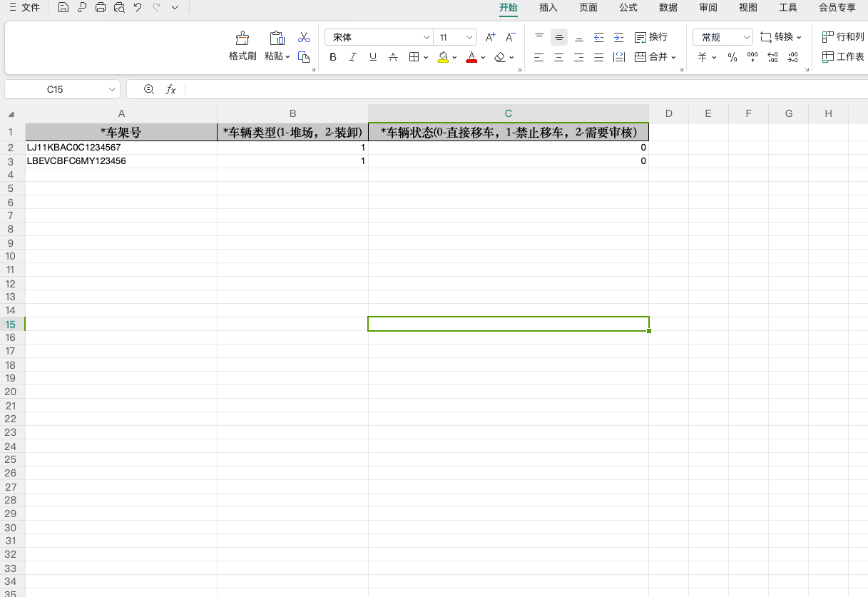Toggle Underline formatting
The height and width of the screenshot is (597, 868).
[373, 57]
